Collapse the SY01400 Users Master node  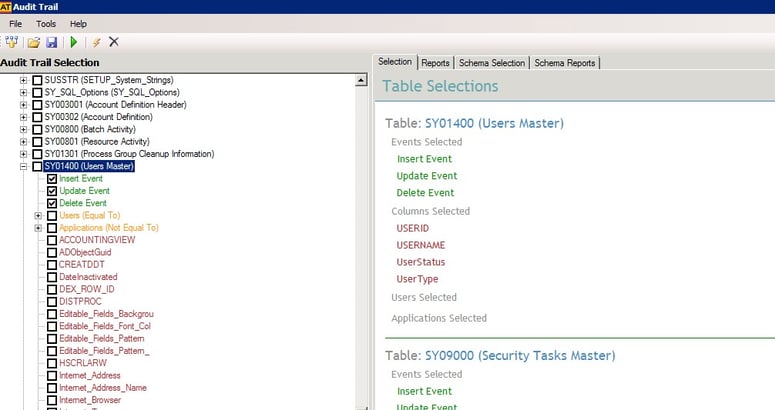tap(23, 166)
